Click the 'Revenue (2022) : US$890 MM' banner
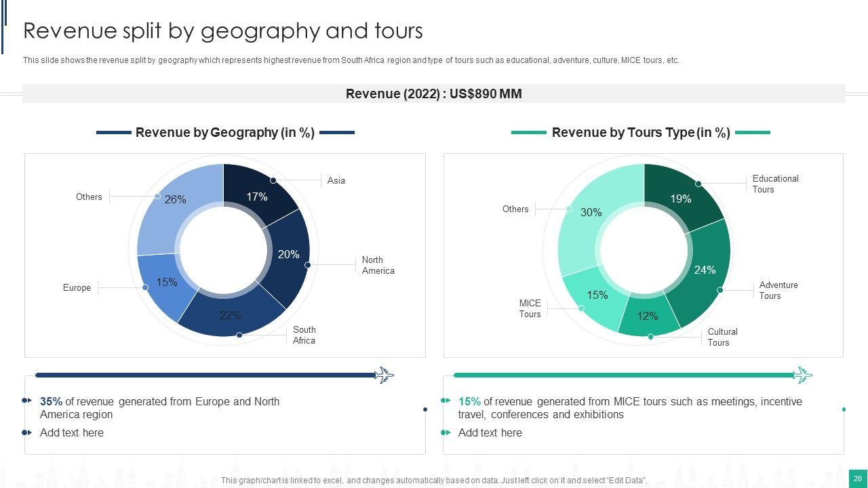 [434, 94]
